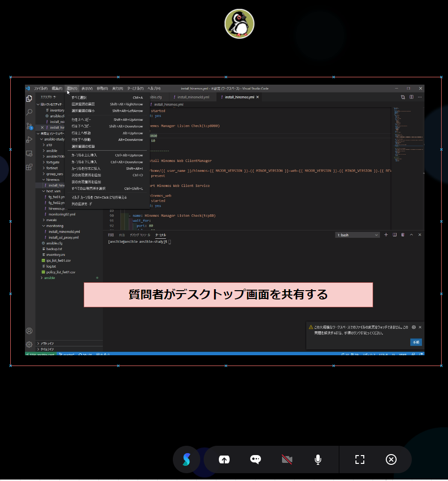Toggle fullscreen mode in call toolbar
The width and height of the screenshot is (448, 481).
pos(360,459)
